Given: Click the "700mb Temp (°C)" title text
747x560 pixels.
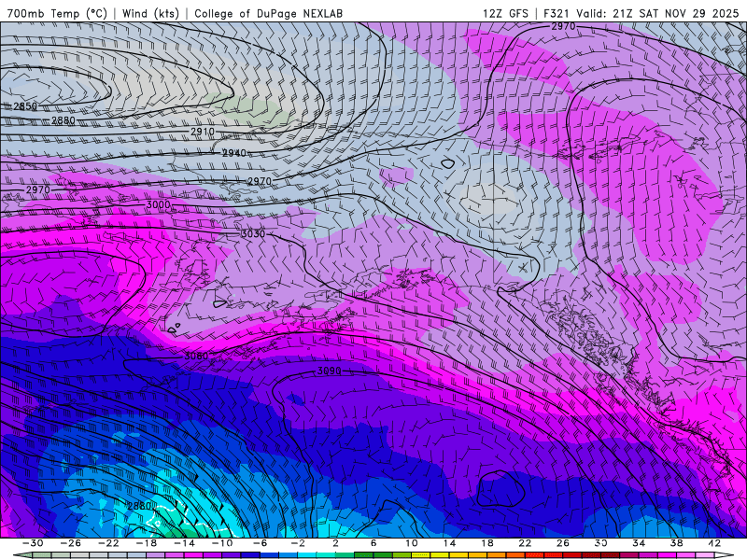Looking at the screenshot, I should pos(57,13).
